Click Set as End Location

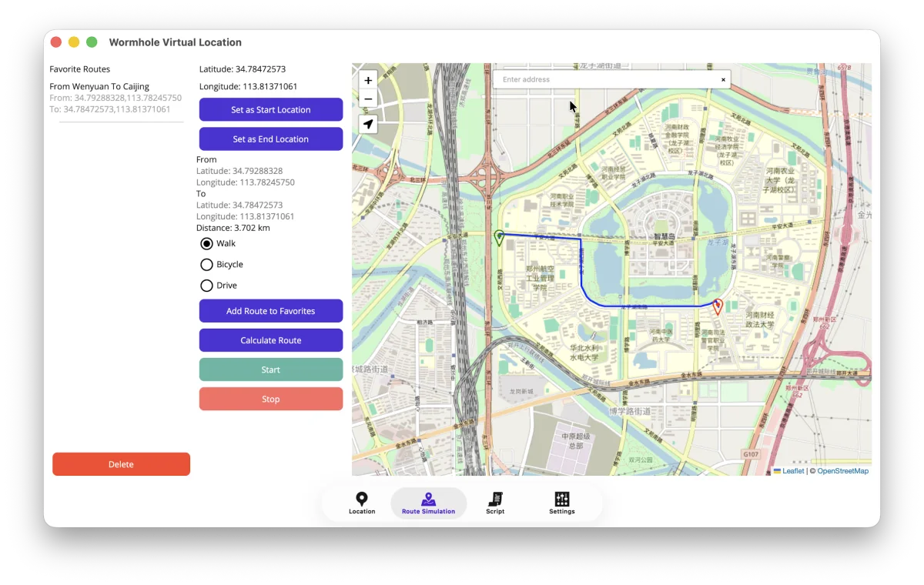click(271, 139)
